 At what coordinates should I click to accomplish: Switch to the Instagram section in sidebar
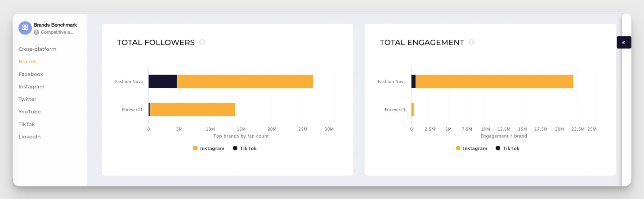coord(31,86)
